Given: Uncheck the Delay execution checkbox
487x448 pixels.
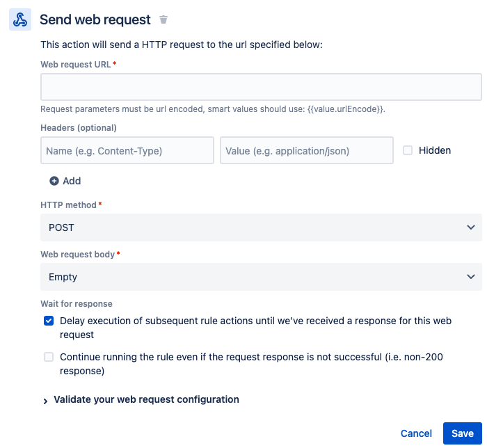Looking at the screenshot, I should click(49, 321).
